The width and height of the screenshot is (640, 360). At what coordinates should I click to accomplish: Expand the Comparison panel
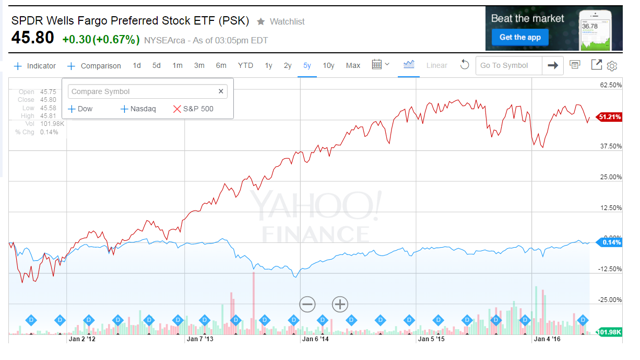coord(94,66)
